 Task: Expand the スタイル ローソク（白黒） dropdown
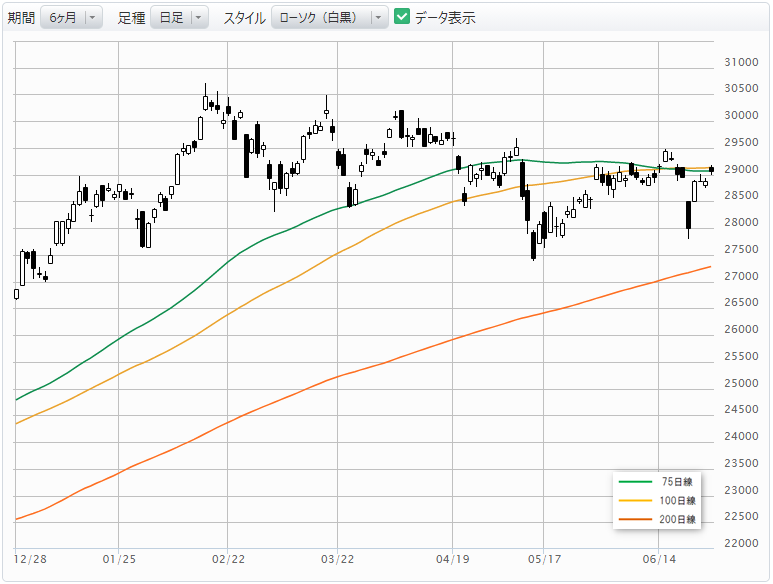pyautogui.click(x=330, y=18)
